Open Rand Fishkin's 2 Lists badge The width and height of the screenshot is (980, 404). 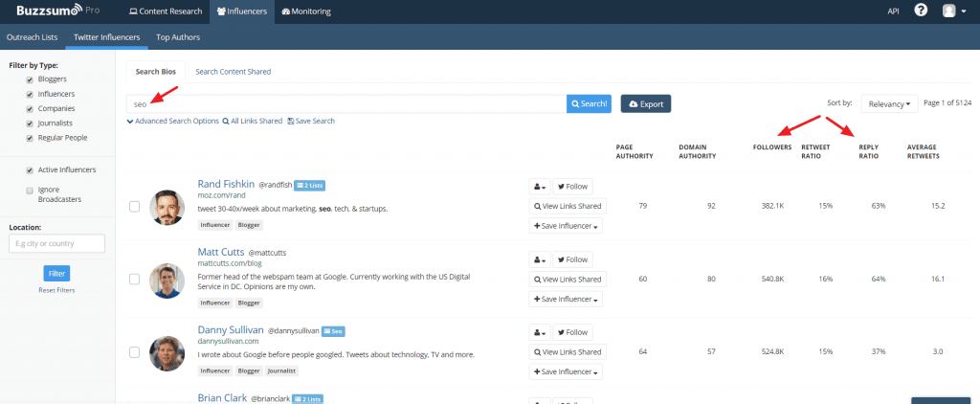pyautogui.click(x=309, y=185)
